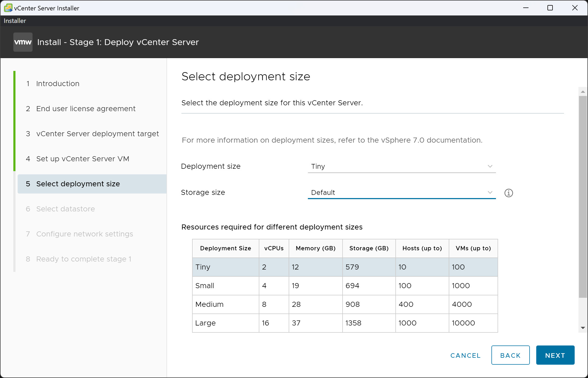The height and width of the screenshot is (378, 588).
Task: Click the scrollbar down arrow
Action: pos(582,328)
